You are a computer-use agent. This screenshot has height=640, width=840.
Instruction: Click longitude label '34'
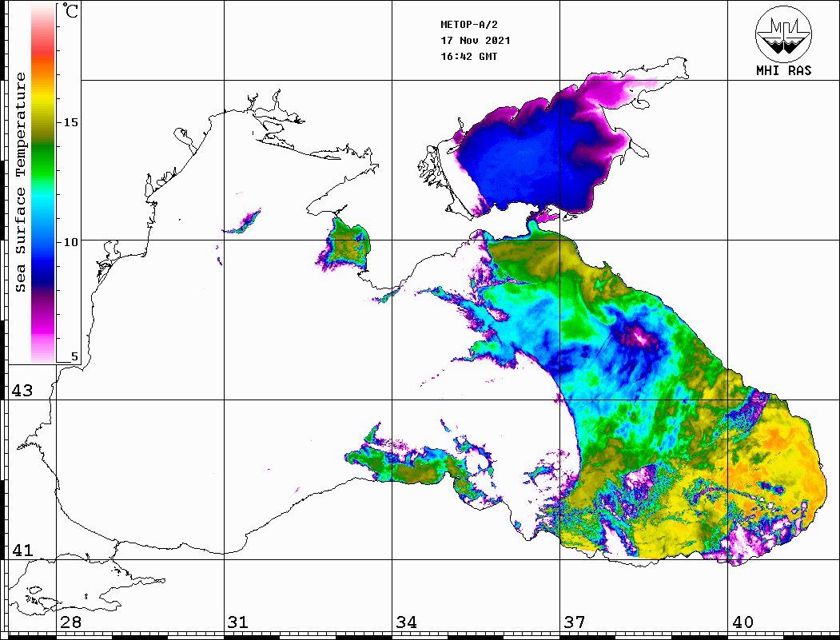[406, 622]
